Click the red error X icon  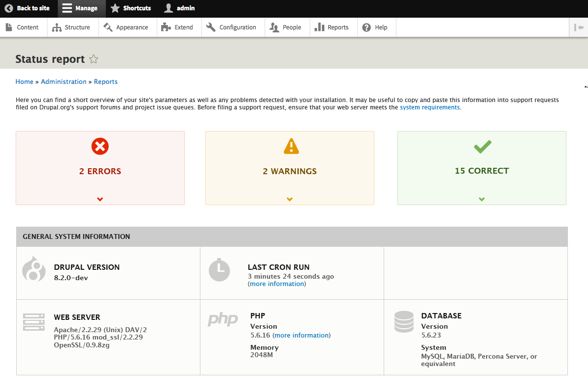100,146
